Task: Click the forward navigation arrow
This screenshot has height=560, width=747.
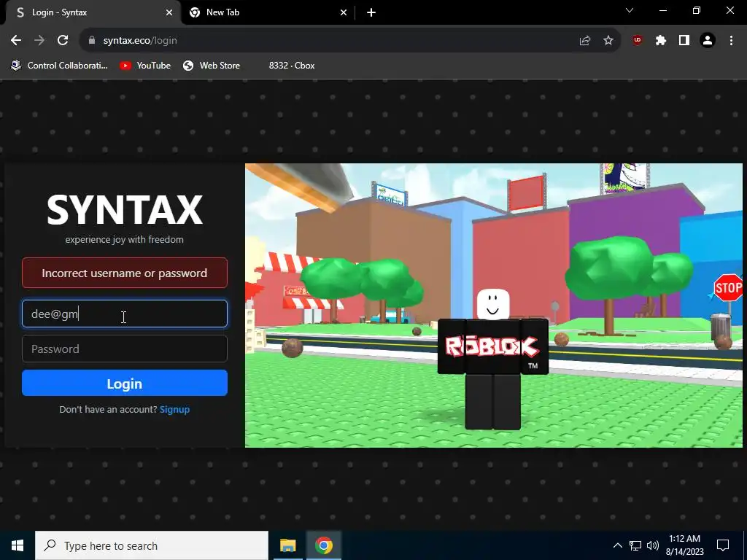Action: [39, 41]
